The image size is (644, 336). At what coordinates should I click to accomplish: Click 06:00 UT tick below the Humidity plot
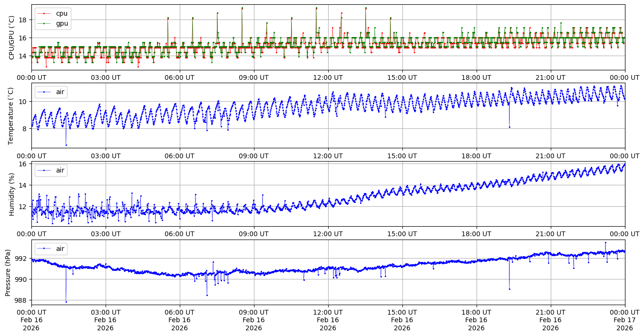point(180,234)
